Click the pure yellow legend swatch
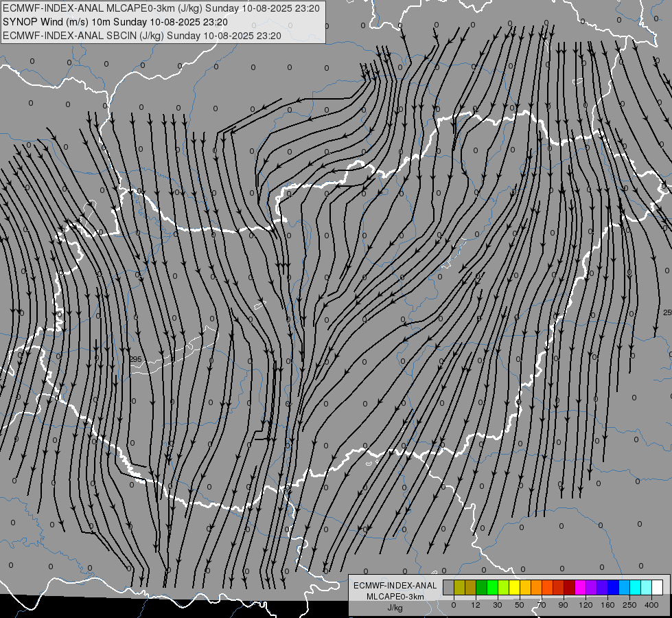This screenshot has width=672, height=618. point(515,588)
